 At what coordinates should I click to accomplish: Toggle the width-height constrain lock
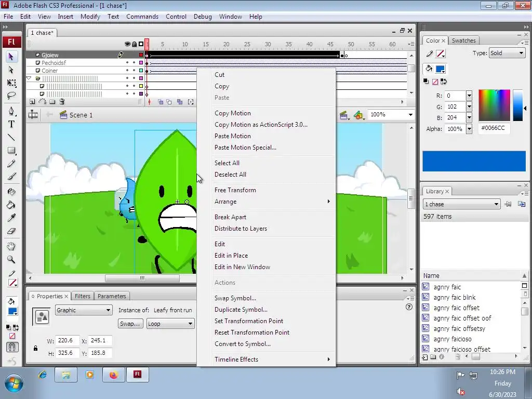point(36,348)
